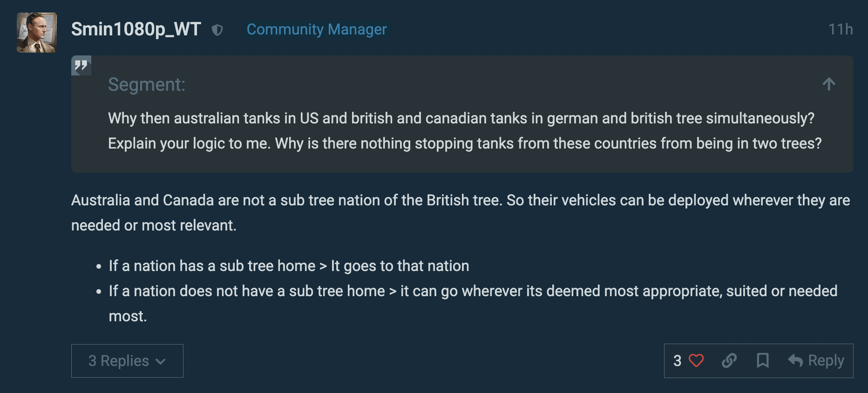The height and width of the screenshot is (393, 868).
Task: Open the 11h post timestamp
Action: click(x=840, y=29)
